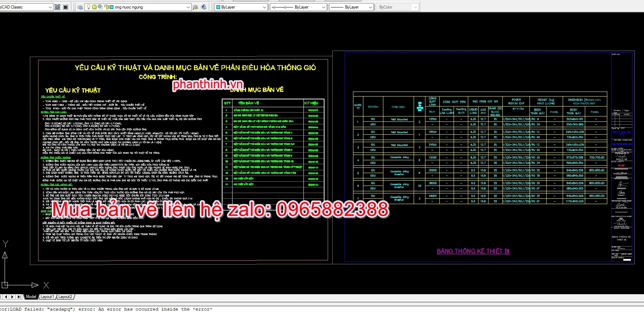Select the 'YÊU CẦU KỸ THUẬT' heading
This screenshot has width=644, height=312.
coord(73,90)
